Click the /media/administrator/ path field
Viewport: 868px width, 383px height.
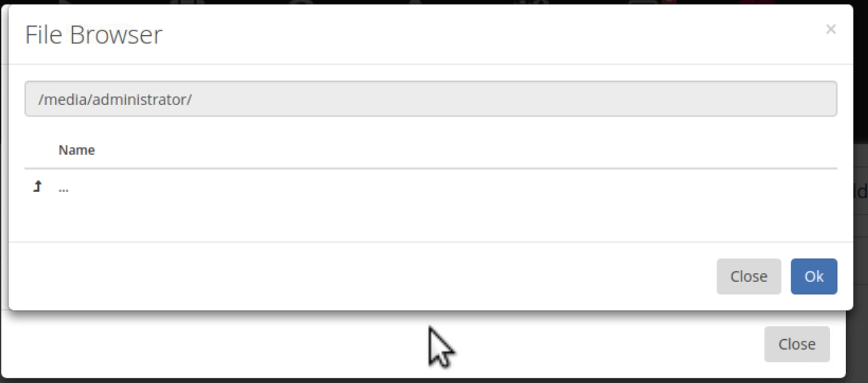click(x=430, y=98)
